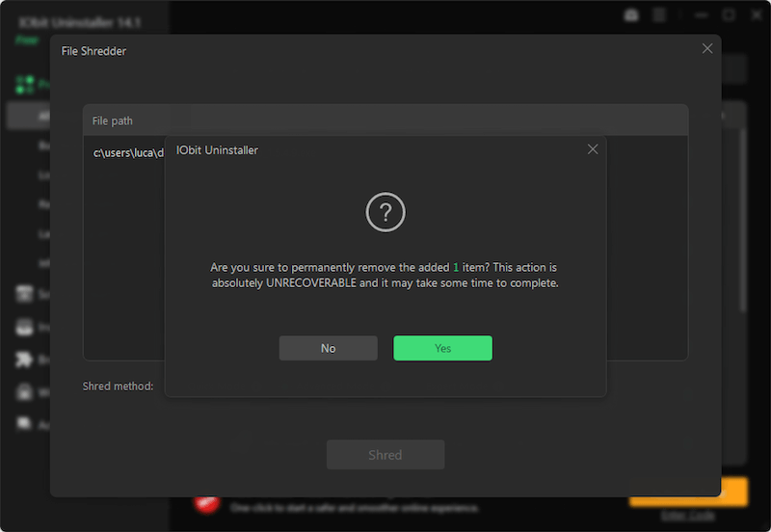
Task: Open the Install Monitor sidebar icon
Action: [x=24, y=327]
